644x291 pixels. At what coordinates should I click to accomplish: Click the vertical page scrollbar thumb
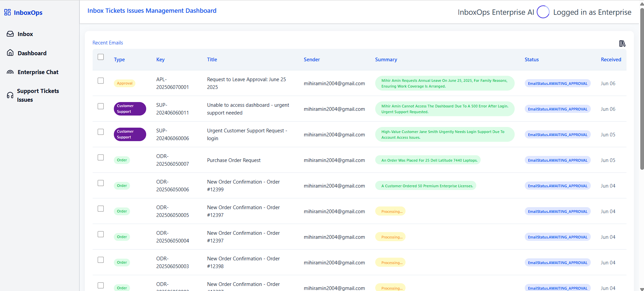coord(642,89)
